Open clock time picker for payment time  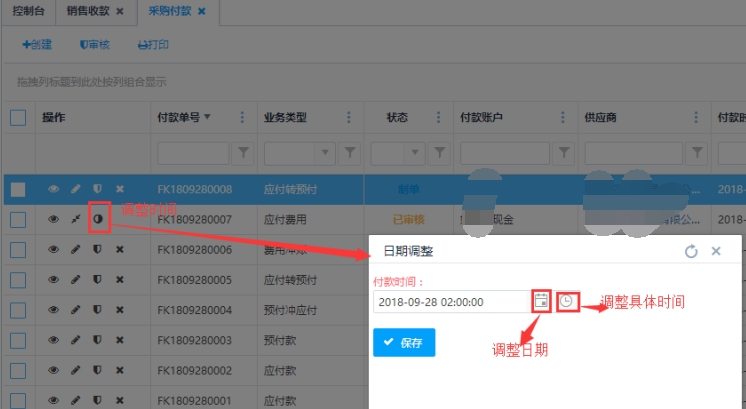pyautogui.click(x=566, y=301)
